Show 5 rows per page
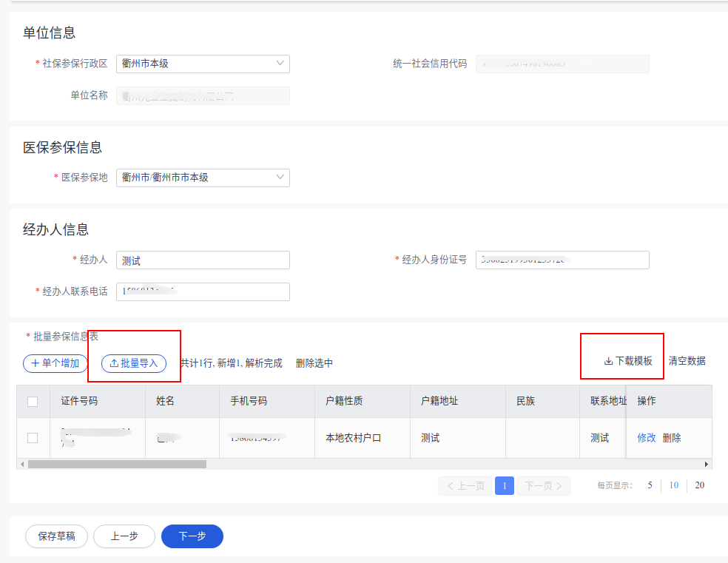 (x=650, y=486)
